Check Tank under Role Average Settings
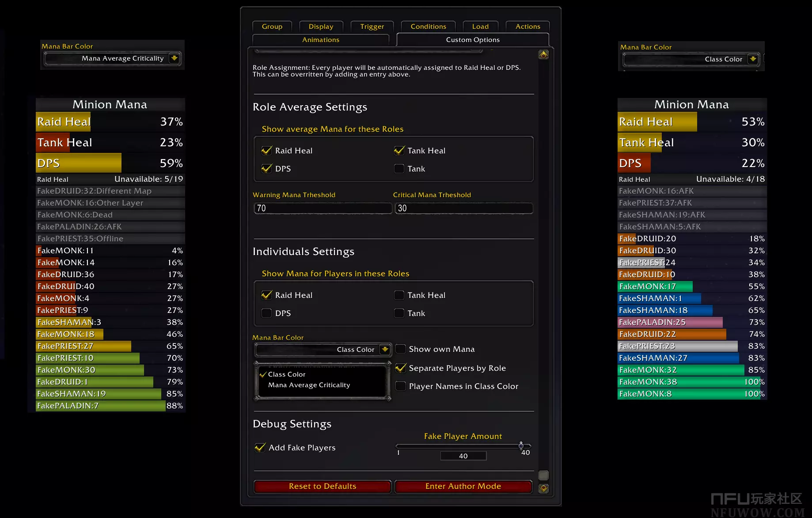Image resolution: width=812 pixels, height=518 pixels. coord(399,169)
